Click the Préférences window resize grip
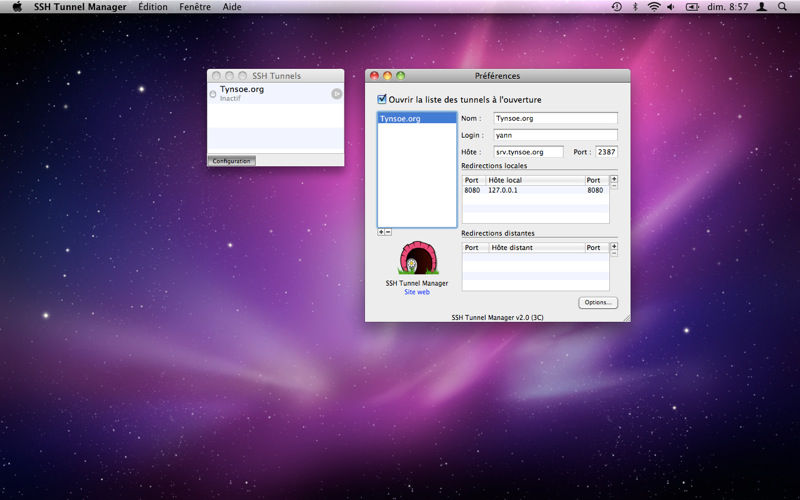Image resolution: width=800 pixels, height=500 pixels. pyautogui.click(x=627, y=318)
